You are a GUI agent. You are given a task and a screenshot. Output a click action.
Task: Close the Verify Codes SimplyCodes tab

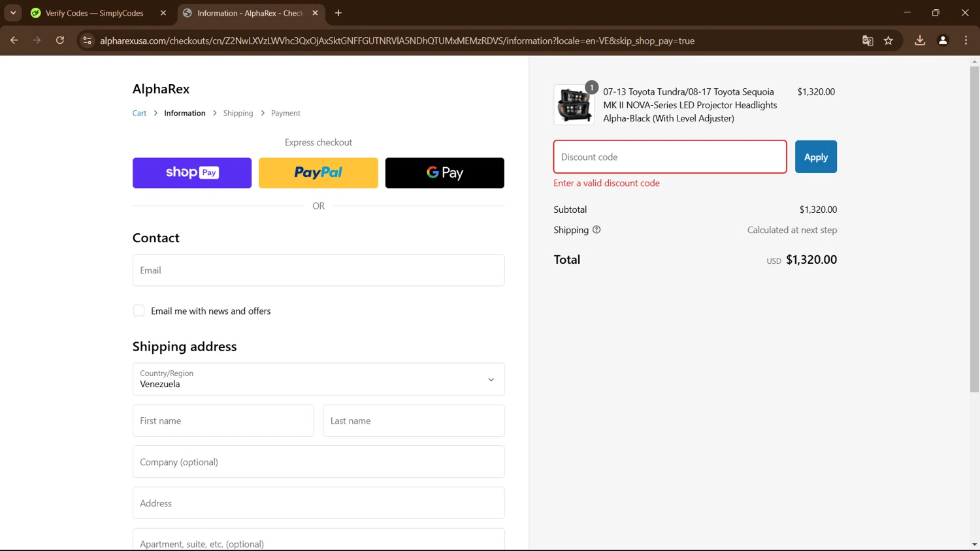click(163, 13)
